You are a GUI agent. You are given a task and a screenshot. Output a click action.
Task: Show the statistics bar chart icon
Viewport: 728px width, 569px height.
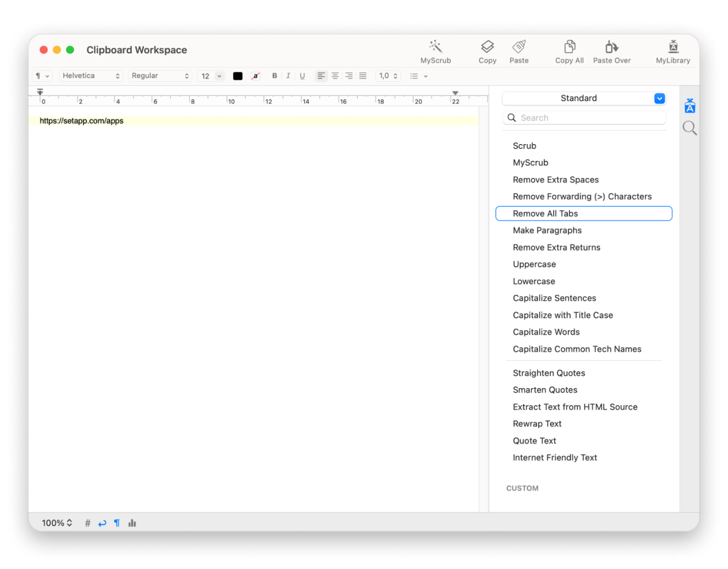[132, 523]
